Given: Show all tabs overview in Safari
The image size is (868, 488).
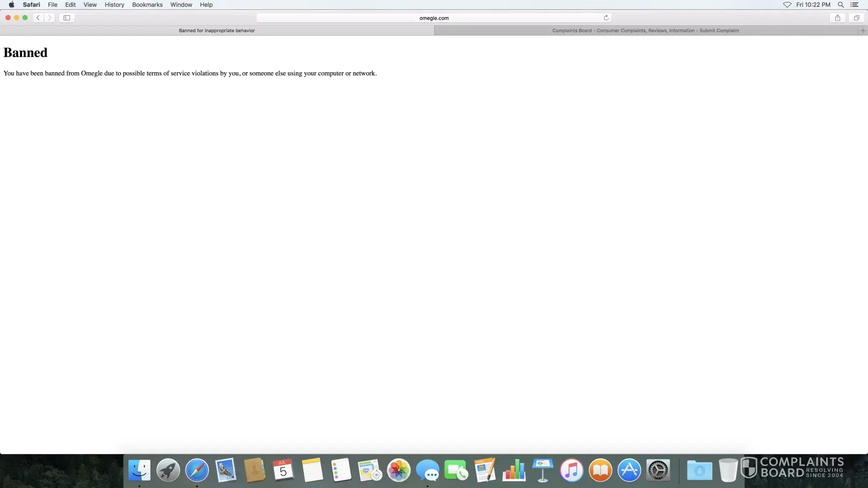Looking at the screenshot, I should pyautogui.click(x=856, y=18).
